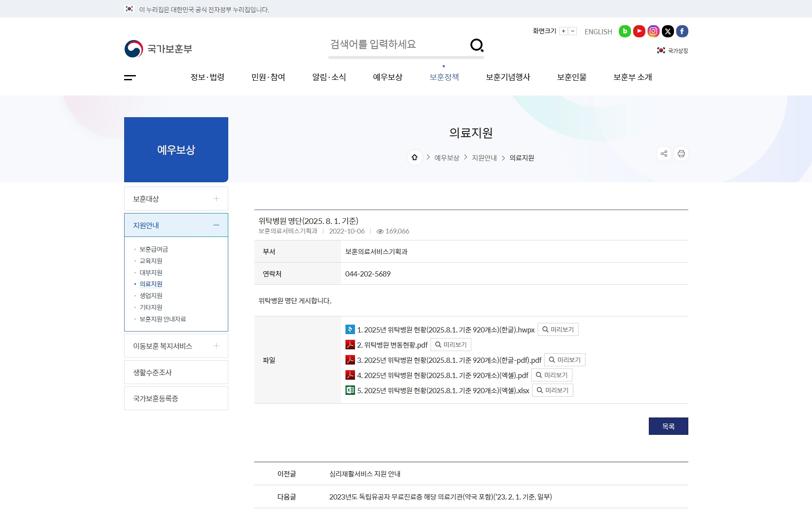The width and height of the screenshot is (812, 516).
Task: Open the 정보·법령 menu
Action: tap(207, 77)
